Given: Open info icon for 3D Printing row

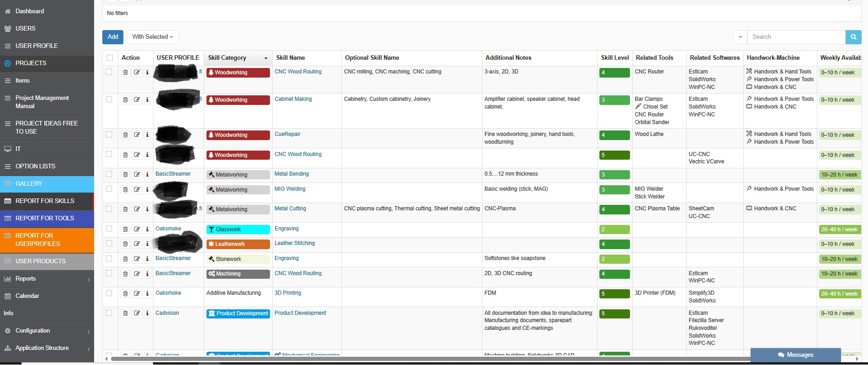Looking at the screenshot, I should tap(147, 293).
